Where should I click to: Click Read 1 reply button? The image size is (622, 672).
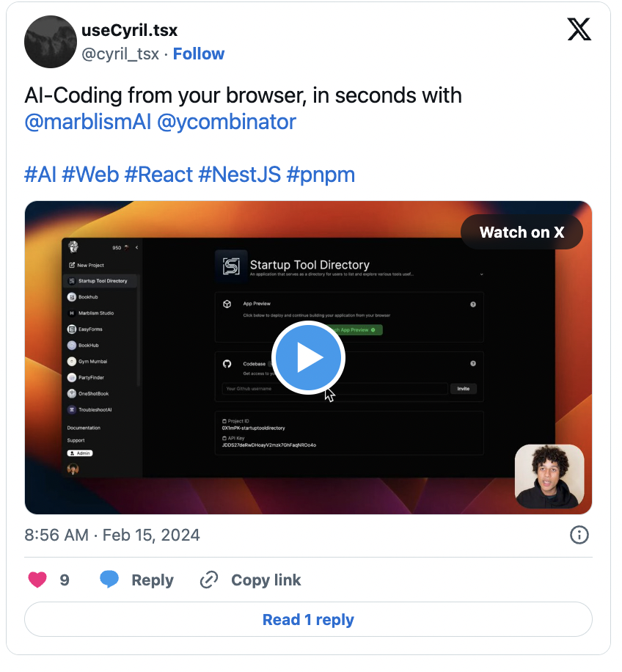tap(308, 619)
